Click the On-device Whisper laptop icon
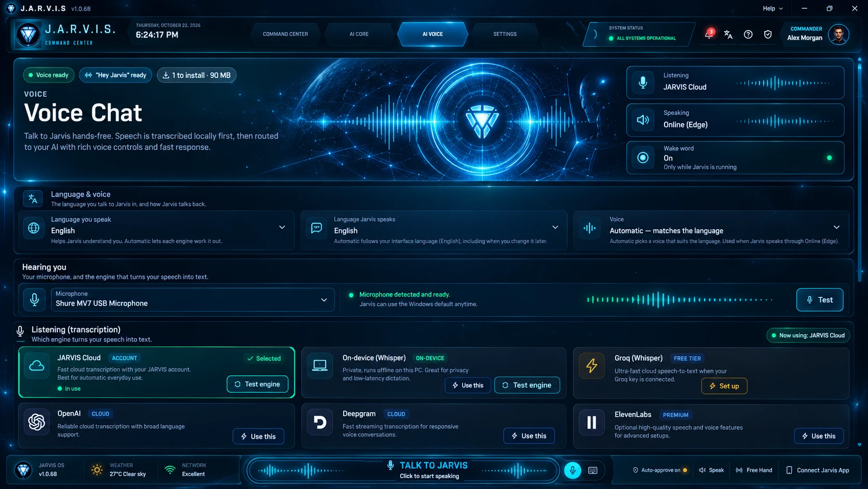 [320, 366]
